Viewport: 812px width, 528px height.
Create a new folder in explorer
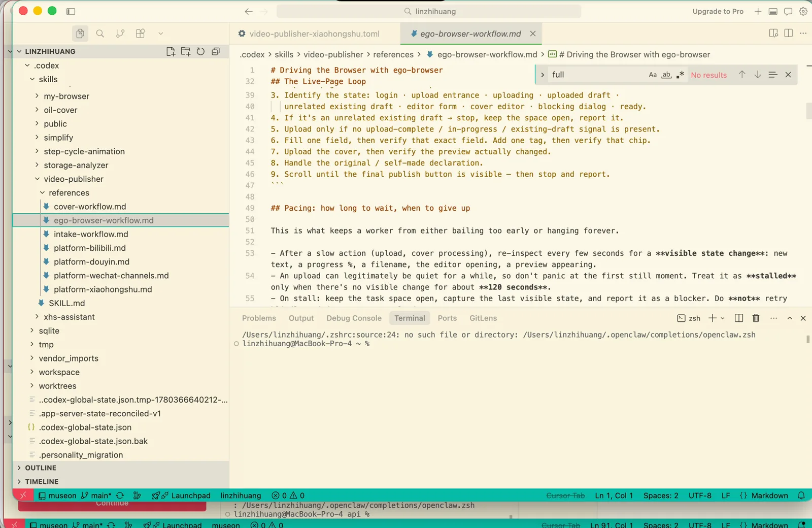tap(186, 51)
